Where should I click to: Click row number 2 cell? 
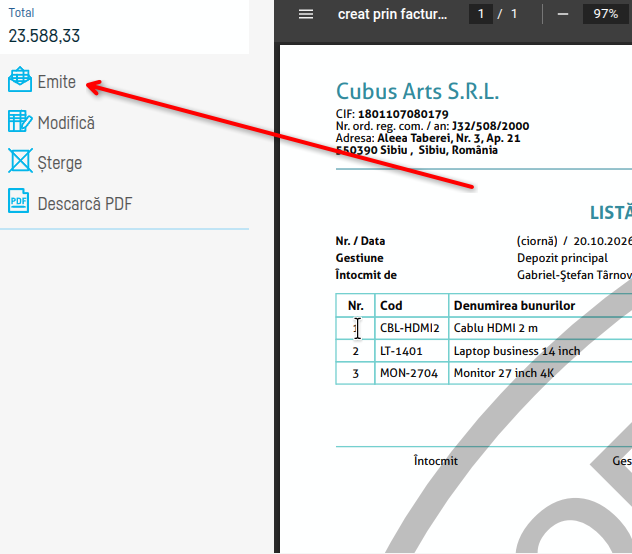[x=356, y=351]
